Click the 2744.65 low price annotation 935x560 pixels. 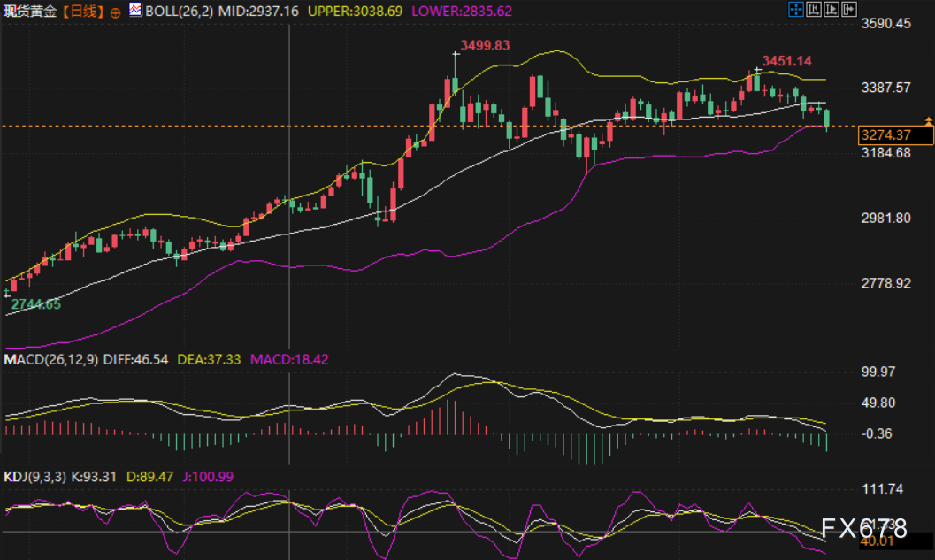pos(35,304)
